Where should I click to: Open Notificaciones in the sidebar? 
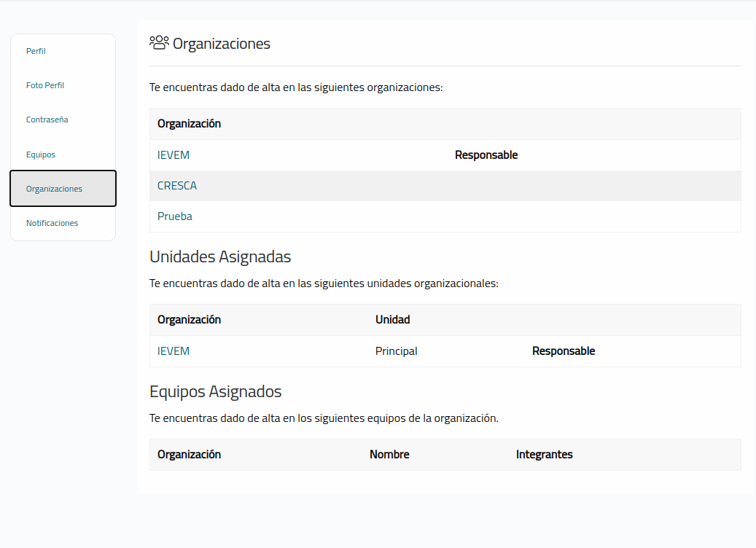[x=52, y=223]
